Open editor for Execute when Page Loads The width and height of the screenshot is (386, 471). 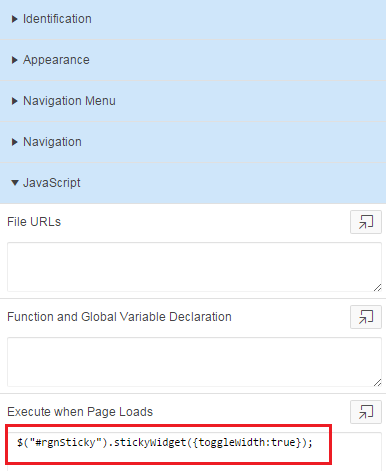pyautogui.click(x=366, y=412)
